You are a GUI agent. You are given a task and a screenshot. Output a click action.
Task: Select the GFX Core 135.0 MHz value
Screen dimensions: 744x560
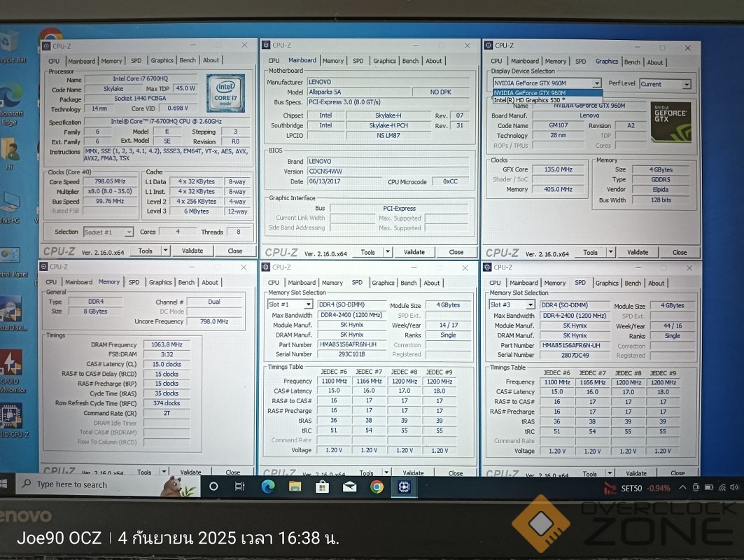[x=558, y=169]
